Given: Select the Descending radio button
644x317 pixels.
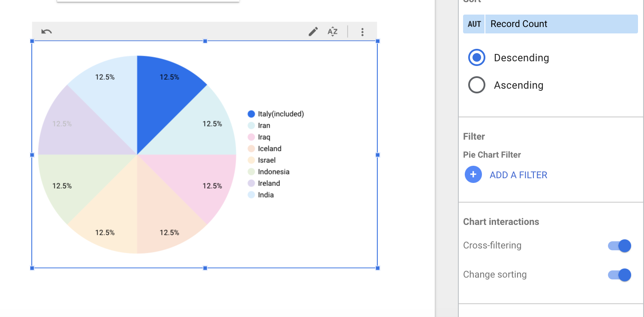Looking at the screenshot, I should tap(477, 57).
